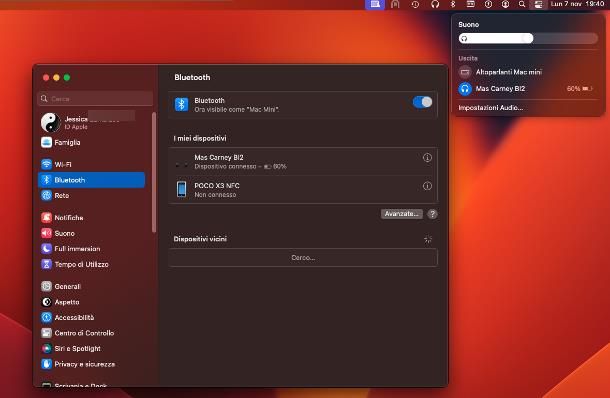Click the sidebar scrollbar

(x=154, y=172)
